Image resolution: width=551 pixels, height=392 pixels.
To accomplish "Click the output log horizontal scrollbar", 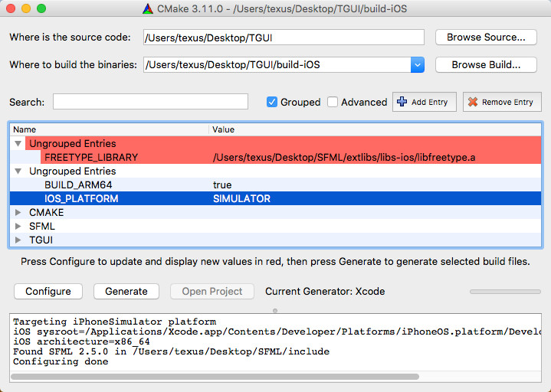I will tap(215, 377).
